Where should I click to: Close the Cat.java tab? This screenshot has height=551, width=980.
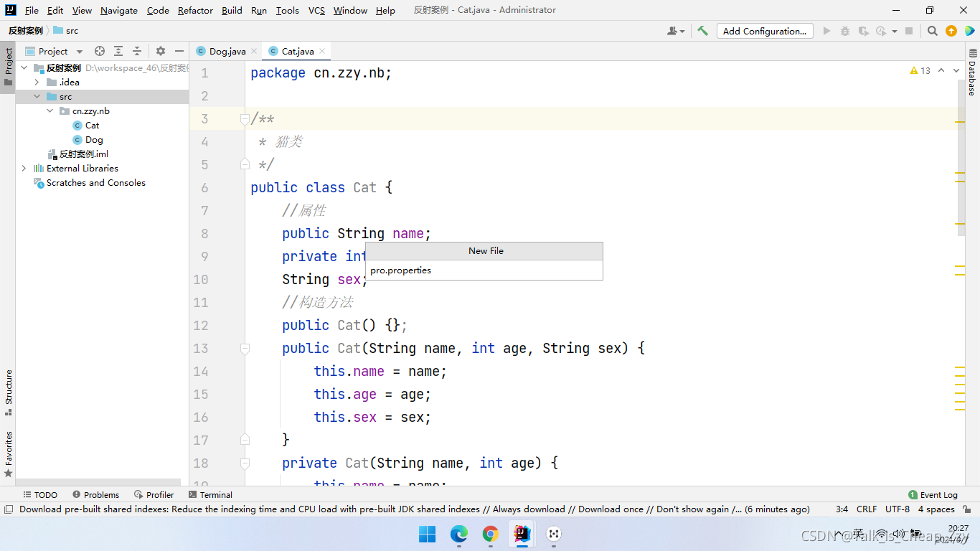pyautogui.click(x=322, y=51)
